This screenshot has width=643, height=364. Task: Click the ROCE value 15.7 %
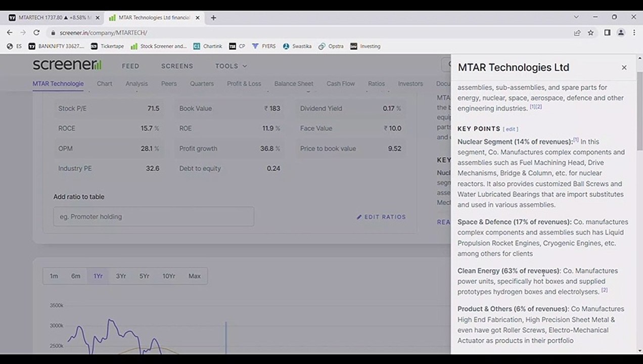coord(150,128)
